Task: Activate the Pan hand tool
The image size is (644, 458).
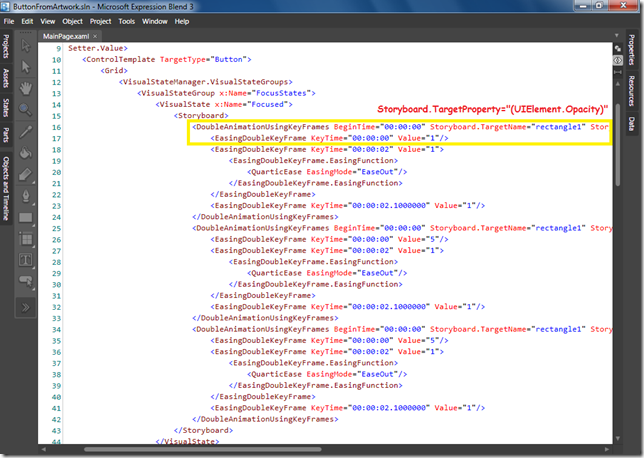Action: click(25, 88)
